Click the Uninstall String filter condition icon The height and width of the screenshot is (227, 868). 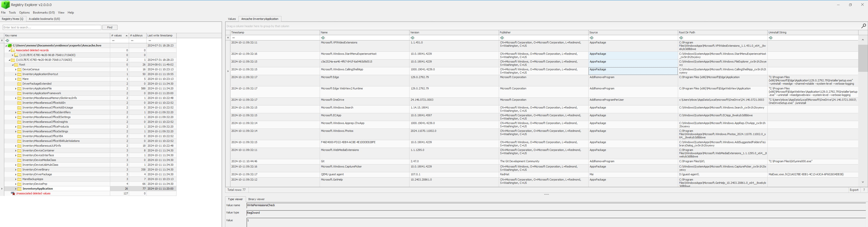(x=771, y=38)
